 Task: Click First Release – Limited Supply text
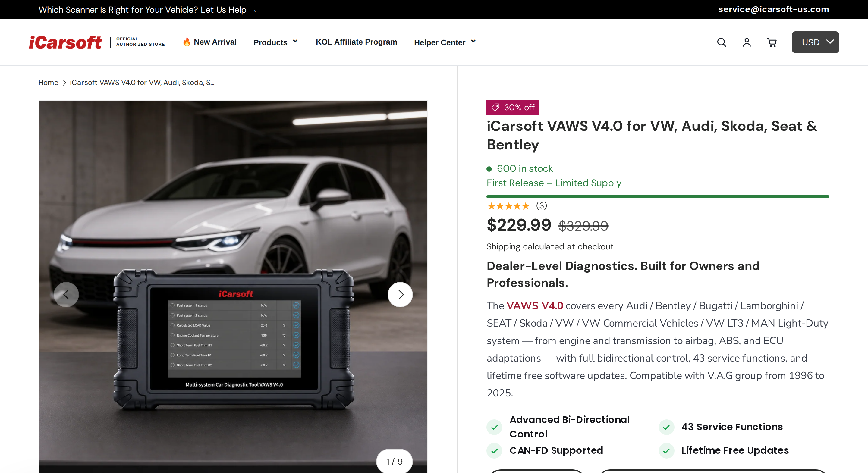(554, 183)
